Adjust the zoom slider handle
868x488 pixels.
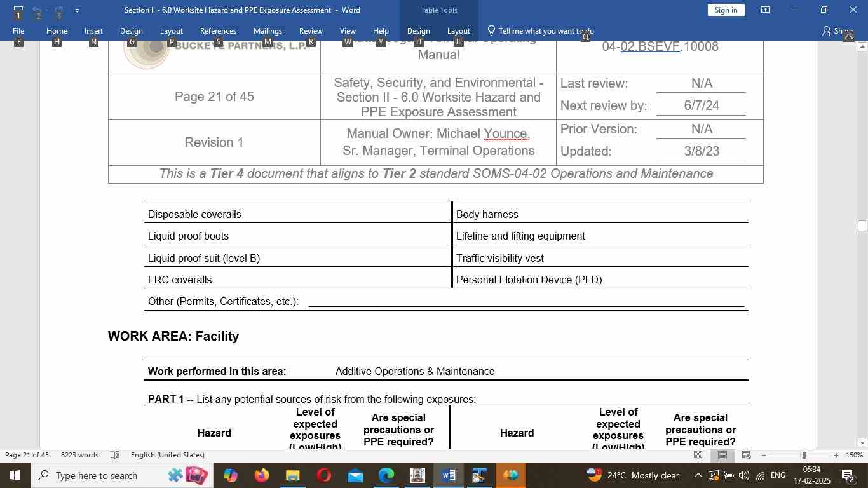804,455
